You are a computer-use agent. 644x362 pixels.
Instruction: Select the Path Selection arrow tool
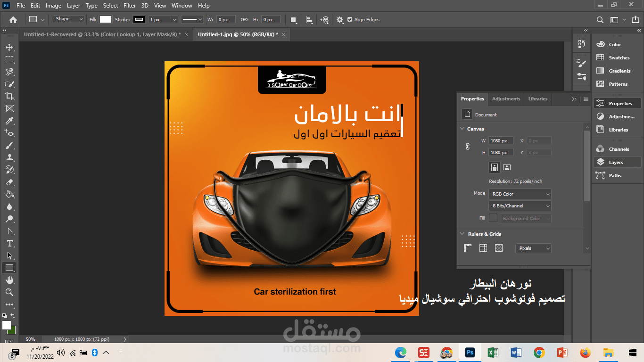[9, 255]
